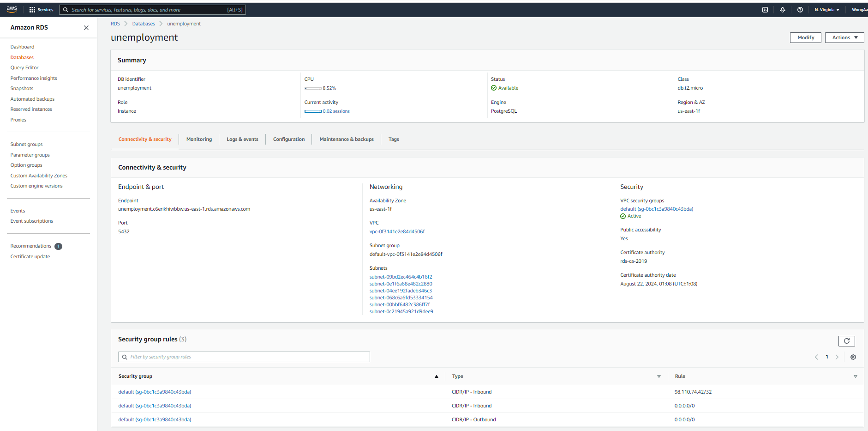Screen dimensions: 868x431
Task: Open security group rules table settings gear
Action: 853,357
